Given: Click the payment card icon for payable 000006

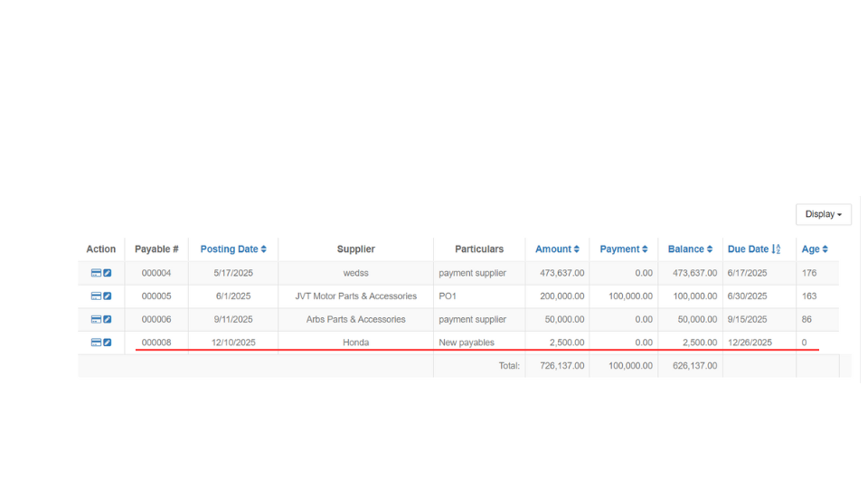Looking at the screenshot, I should click(96, 320).
